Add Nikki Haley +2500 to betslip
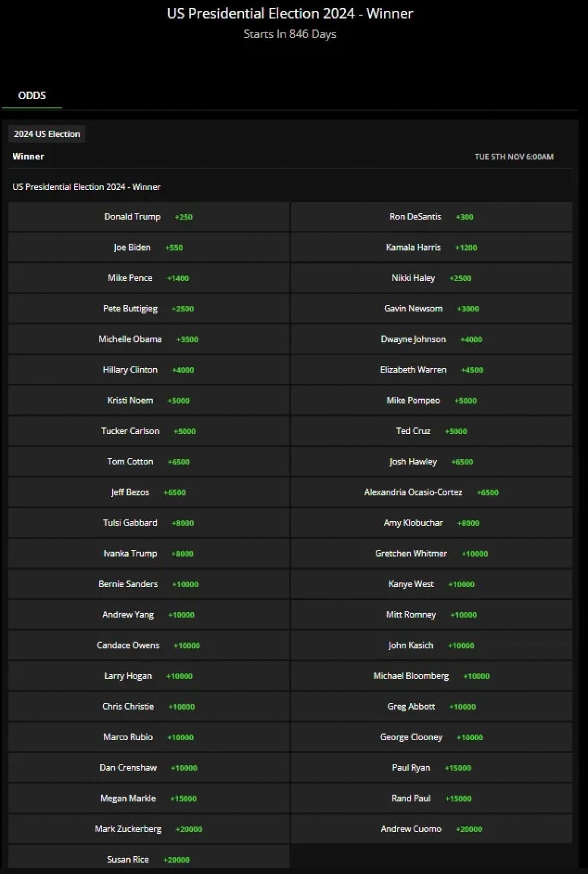This screenshot has width=588, height=874. tap(431, 278)
